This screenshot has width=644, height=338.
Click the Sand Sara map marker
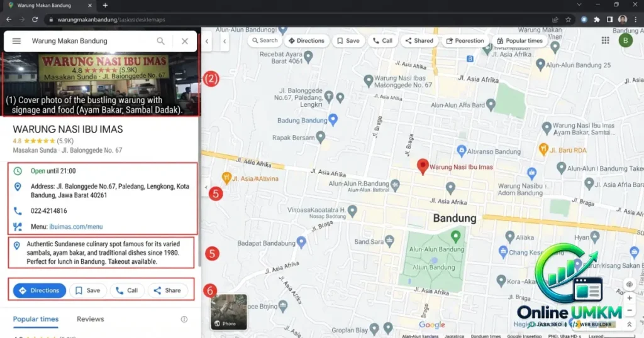389,241
